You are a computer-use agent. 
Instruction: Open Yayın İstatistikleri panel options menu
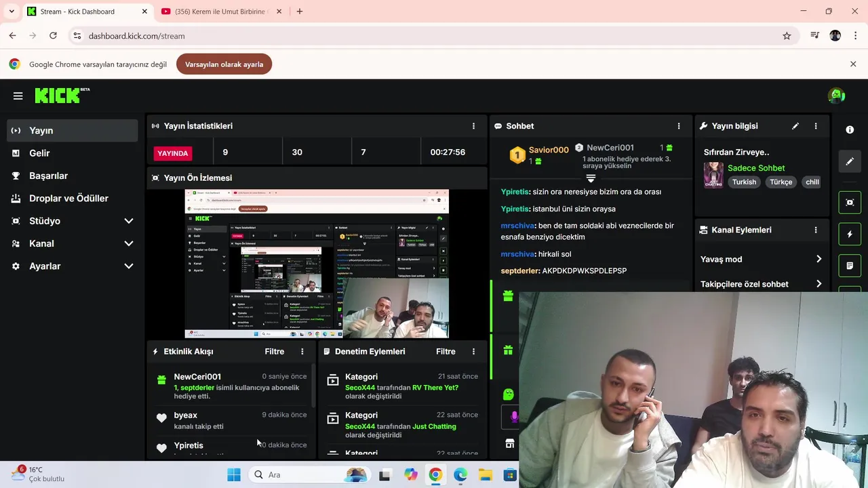473,126
